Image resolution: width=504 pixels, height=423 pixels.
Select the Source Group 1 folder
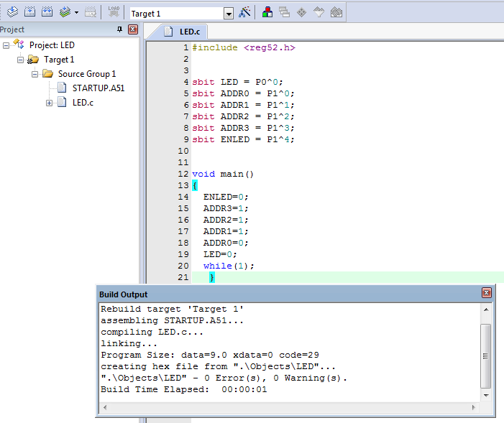pos(87,74)
